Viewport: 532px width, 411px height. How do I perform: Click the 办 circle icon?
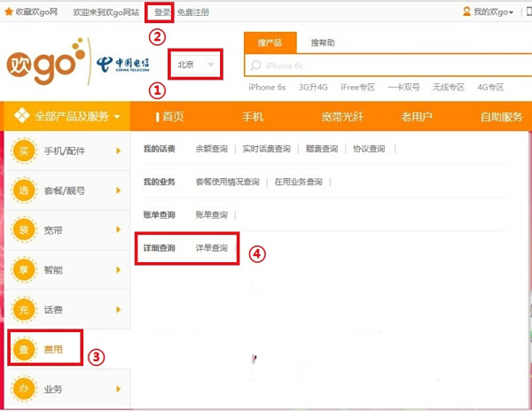click(24, 389)
